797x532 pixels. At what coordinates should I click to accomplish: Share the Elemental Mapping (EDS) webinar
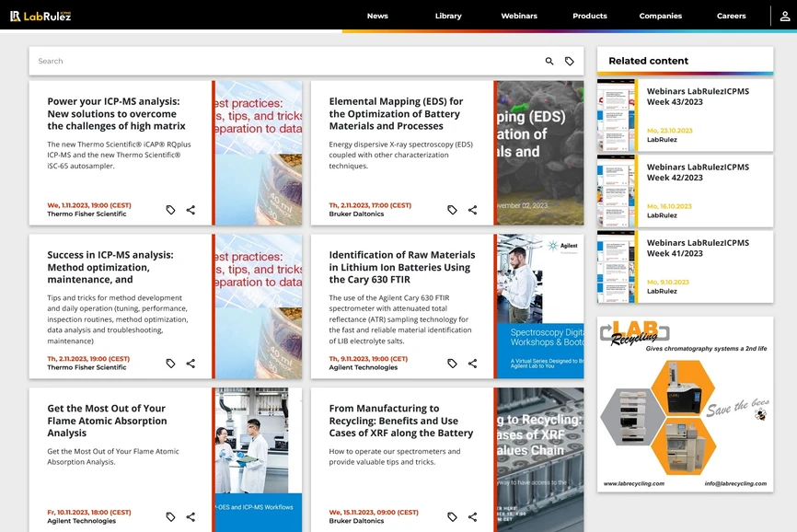(473, 210)
